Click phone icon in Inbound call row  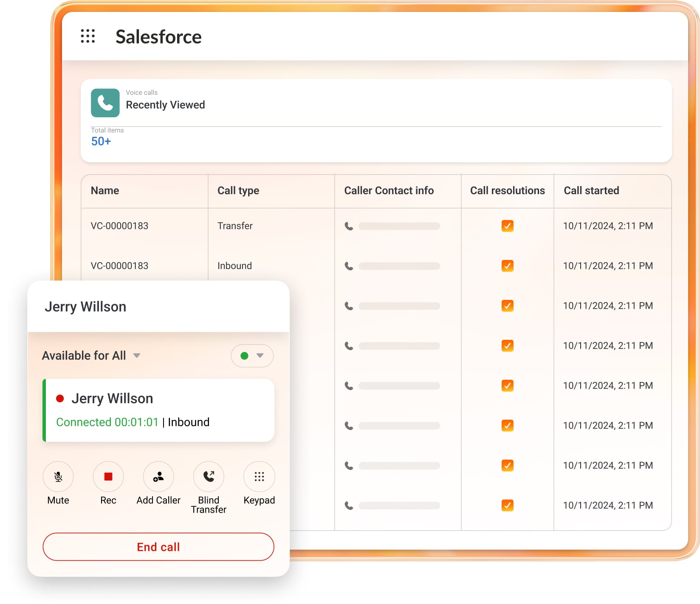point(349,266)
